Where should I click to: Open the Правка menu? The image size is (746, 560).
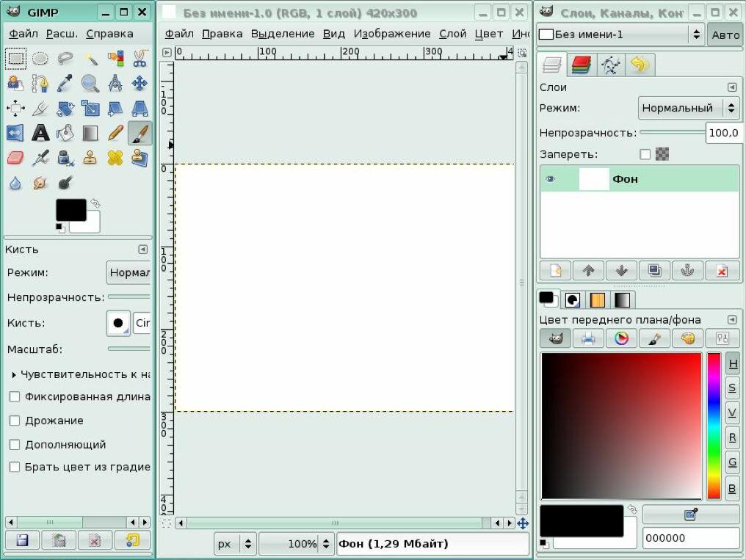(222, 34)
